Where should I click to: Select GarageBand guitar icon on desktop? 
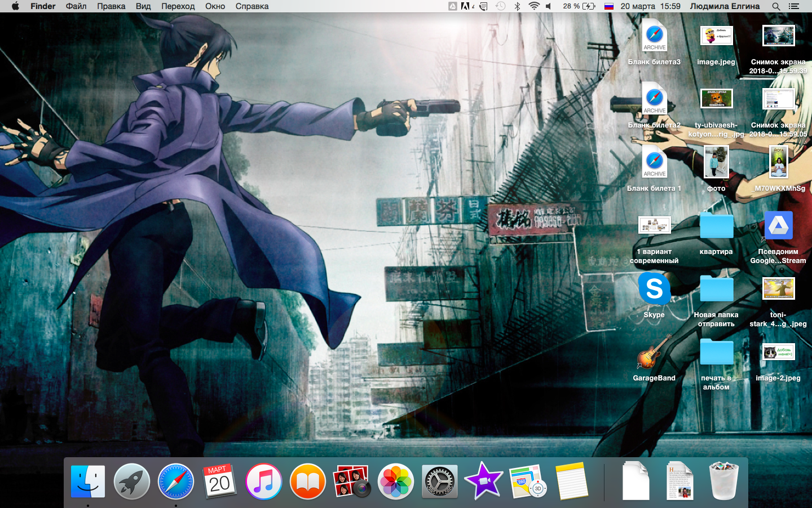pos(654,352)
